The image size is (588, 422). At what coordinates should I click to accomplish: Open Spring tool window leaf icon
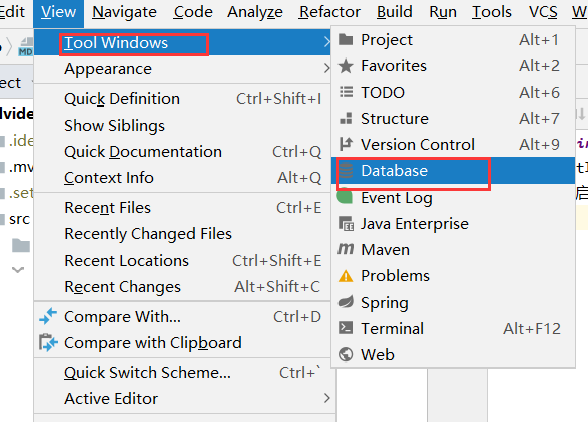tap(346, 302)
